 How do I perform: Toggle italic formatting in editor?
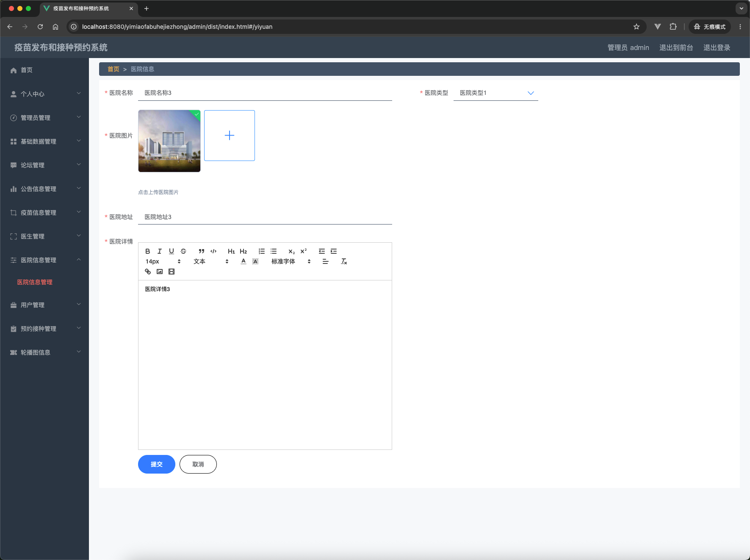point(160,251)
